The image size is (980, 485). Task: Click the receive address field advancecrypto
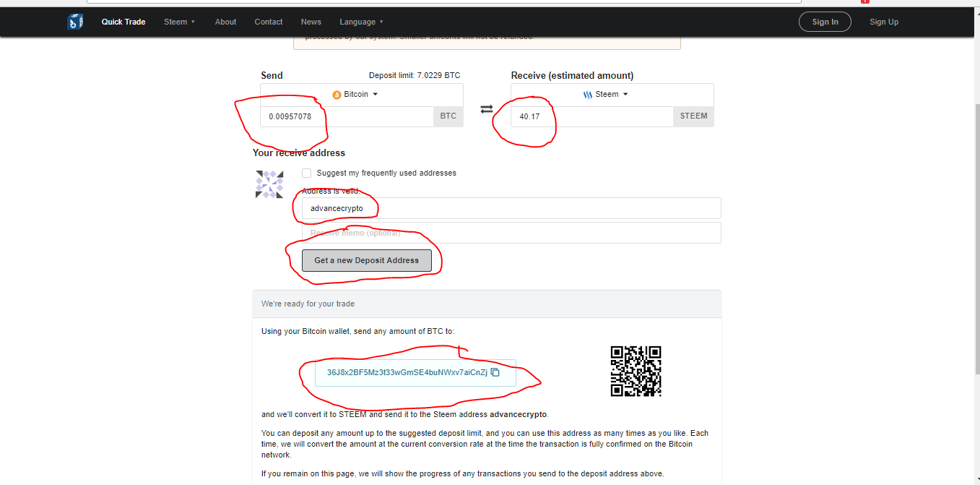point(511,208)
